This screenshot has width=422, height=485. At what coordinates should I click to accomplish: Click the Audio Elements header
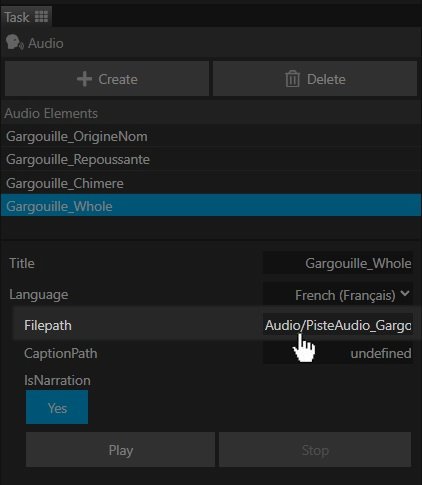coord(51,113)
